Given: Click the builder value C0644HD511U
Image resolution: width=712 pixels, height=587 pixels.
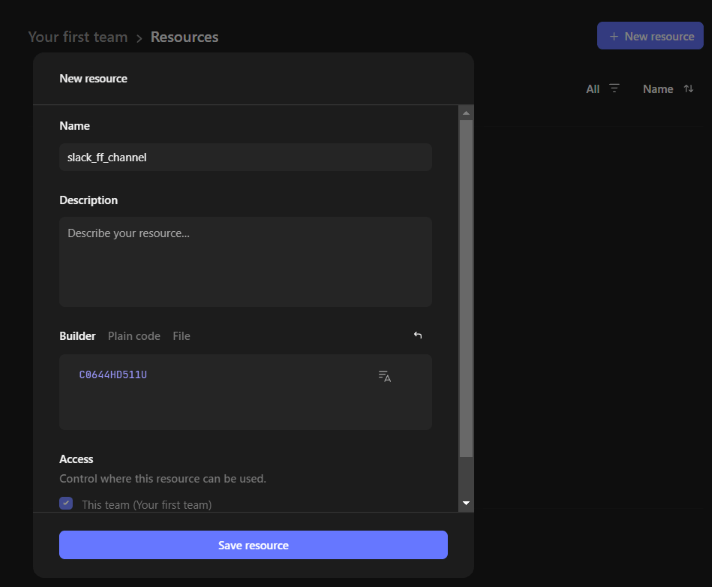Looking at the screenshot, I should (x=113, y=375).
